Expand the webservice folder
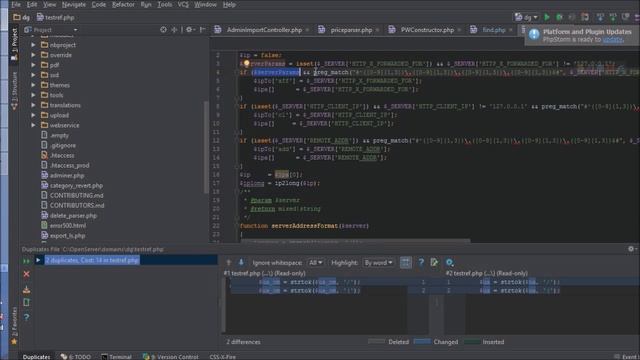The image size is (640, 360). pos(33,125)
